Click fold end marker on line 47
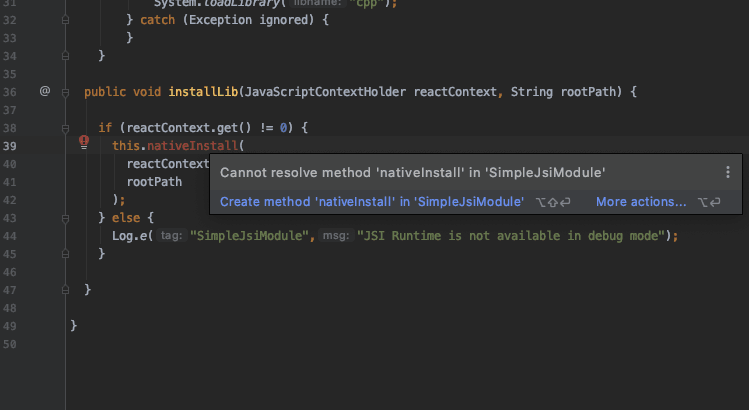The width and height of the screenshot is (749, 410). [65, 290]
